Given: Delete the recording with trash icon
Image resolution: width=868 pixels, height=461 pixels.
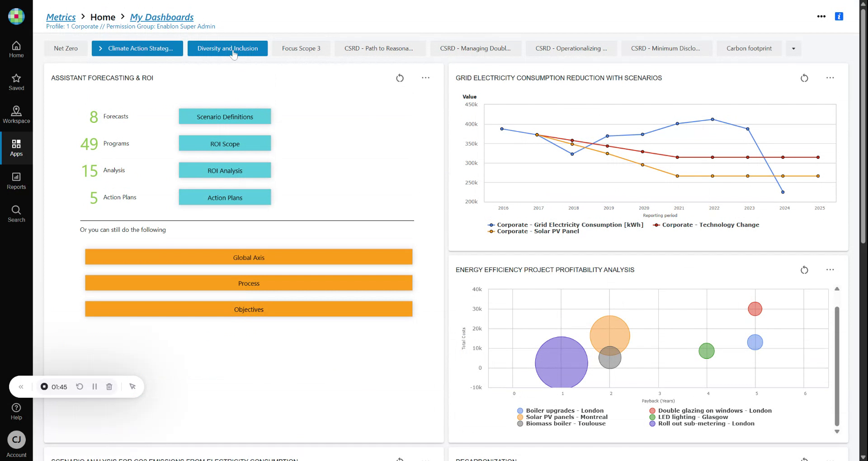Looking at the screenshot, I should pyautogui.click(x=109, y=387).
